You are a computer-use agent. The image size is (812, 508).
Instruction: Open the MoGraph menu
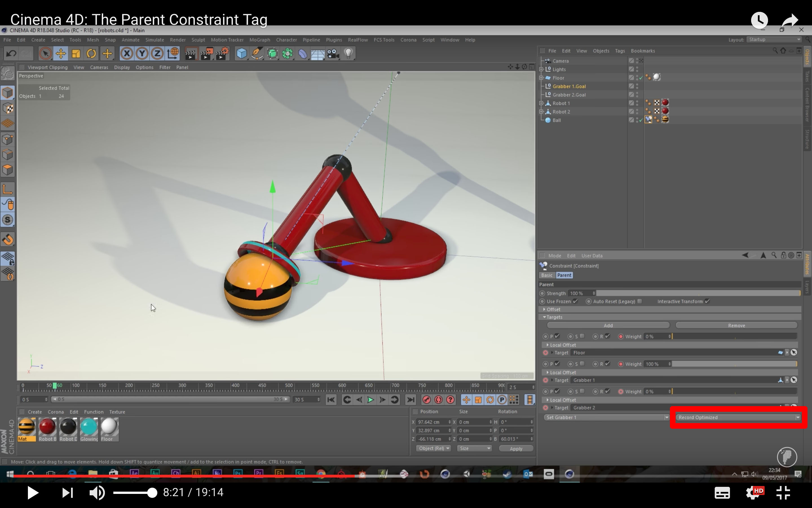(260, 40)
